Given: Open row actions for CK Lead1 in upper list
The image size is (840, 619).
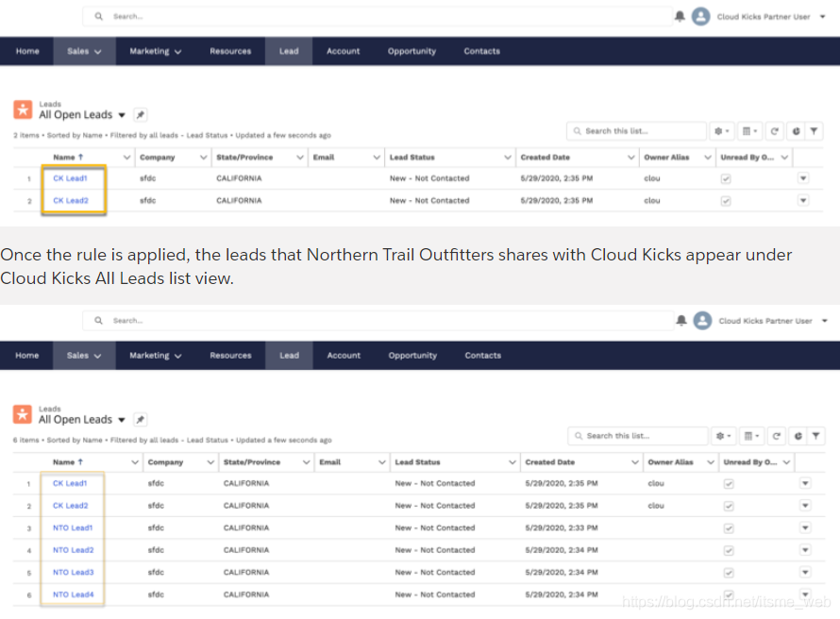Looking at the screenshot, I should coord(803,178).
